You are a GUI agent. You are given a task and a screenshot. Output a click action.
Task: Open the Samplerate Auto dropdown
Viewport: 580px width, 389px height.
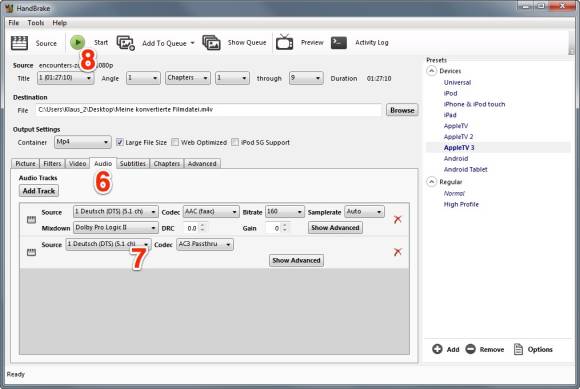(x=364, y=212)
